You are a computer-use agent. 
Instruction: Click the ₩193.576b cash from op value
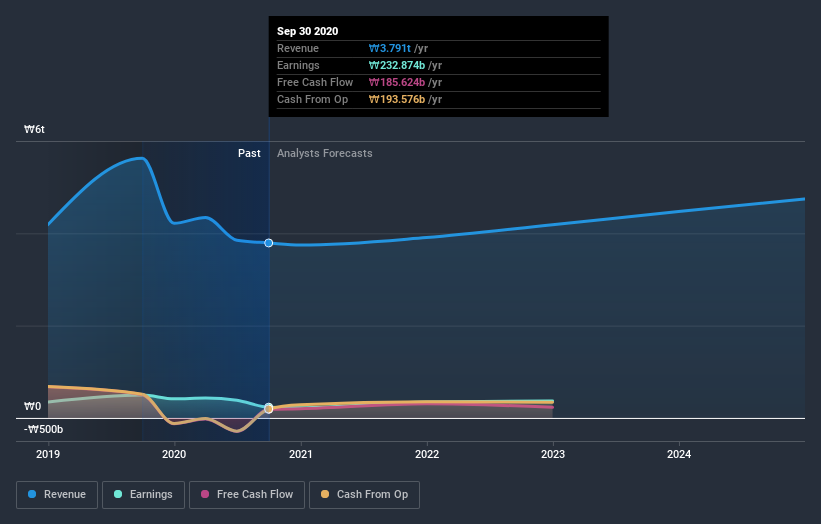pyautogui.click(x=397, y=99)
